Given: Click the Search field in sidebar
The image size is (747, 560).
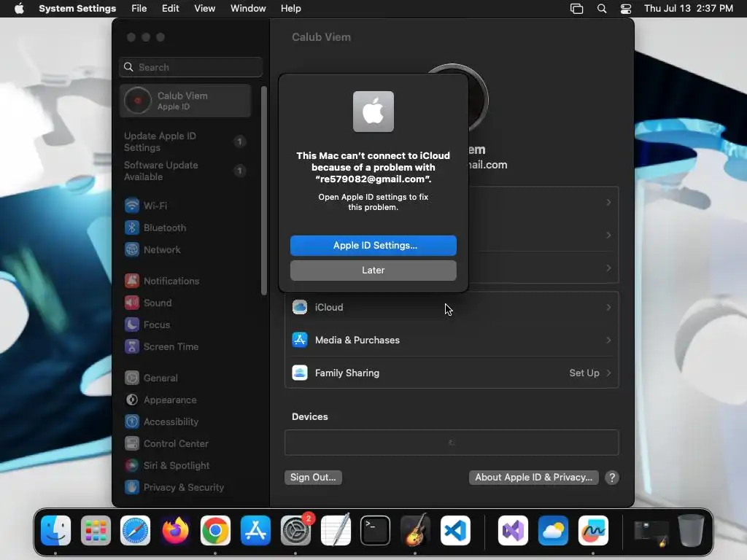Looking at the screenshot, I should pyautogui.click(x=190, y=67).
